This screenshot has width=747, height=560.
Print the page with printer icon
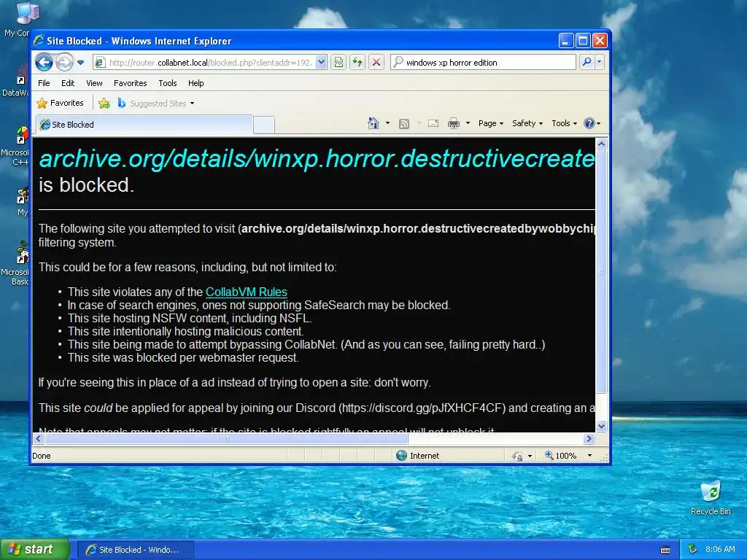(454, 124)
